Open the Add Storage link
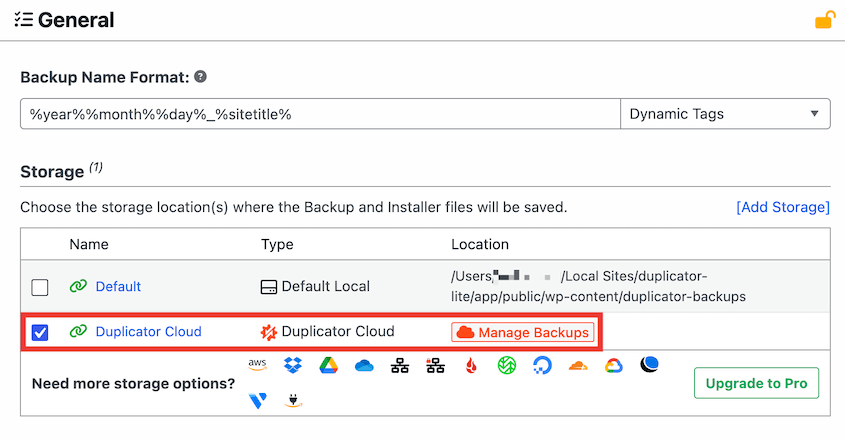 point(783,207)
